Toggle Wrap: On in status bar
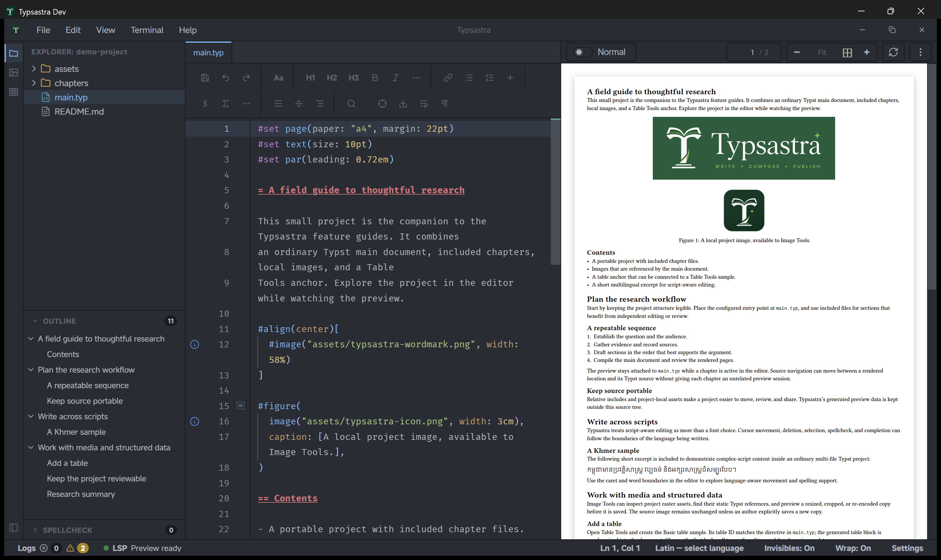The image size is (941, 560). tap(853, 548)
